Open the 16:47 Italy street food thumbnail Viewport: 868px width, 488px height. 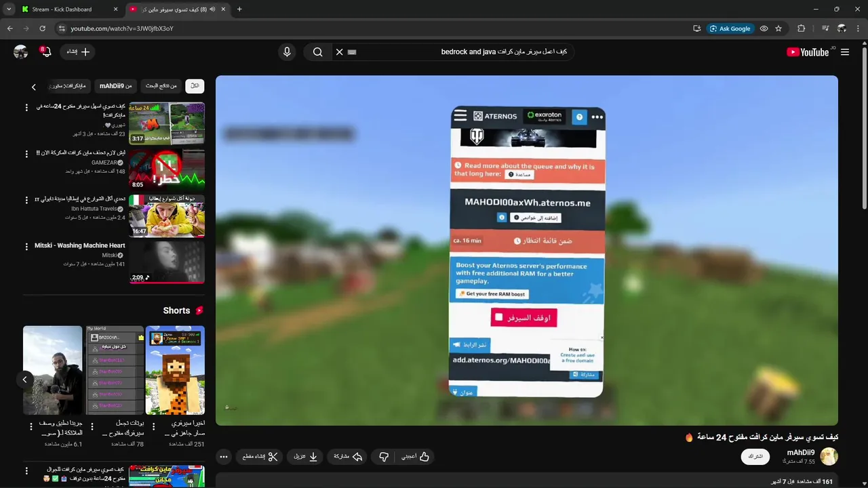167,216
